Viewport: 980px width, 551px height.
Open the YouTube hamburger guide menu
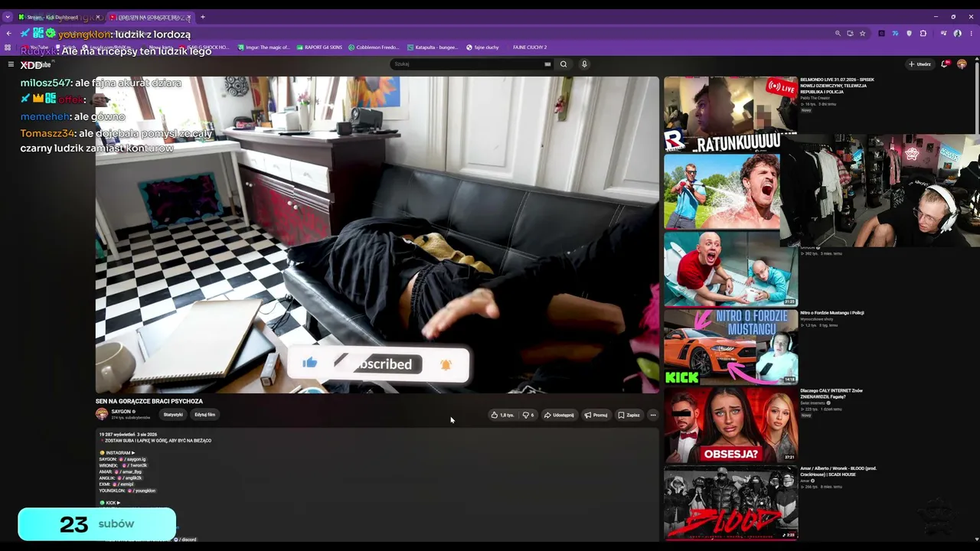(x=11, y=65)
